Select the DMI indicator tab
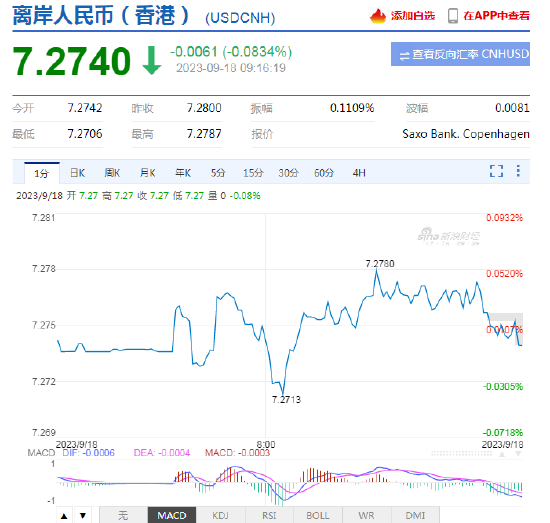This screenshot has width=550, height=523. click(415, 515)
